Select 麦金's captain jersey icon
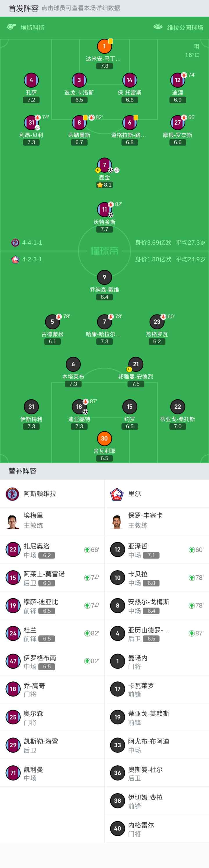The image size is (209, 868). 104,165
